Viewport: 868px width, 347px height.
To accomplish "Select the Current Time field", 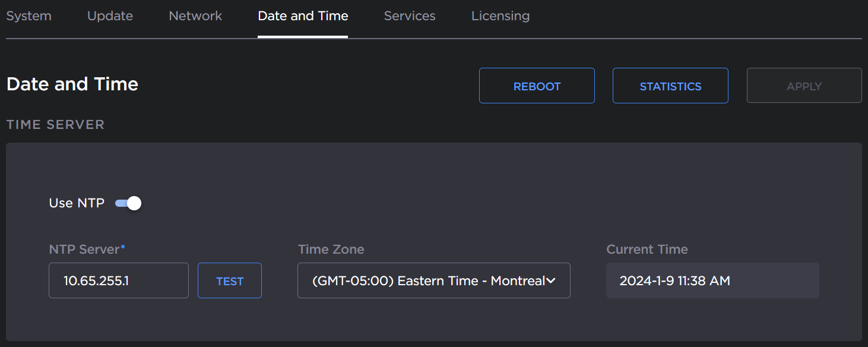I will coord(712,280).
